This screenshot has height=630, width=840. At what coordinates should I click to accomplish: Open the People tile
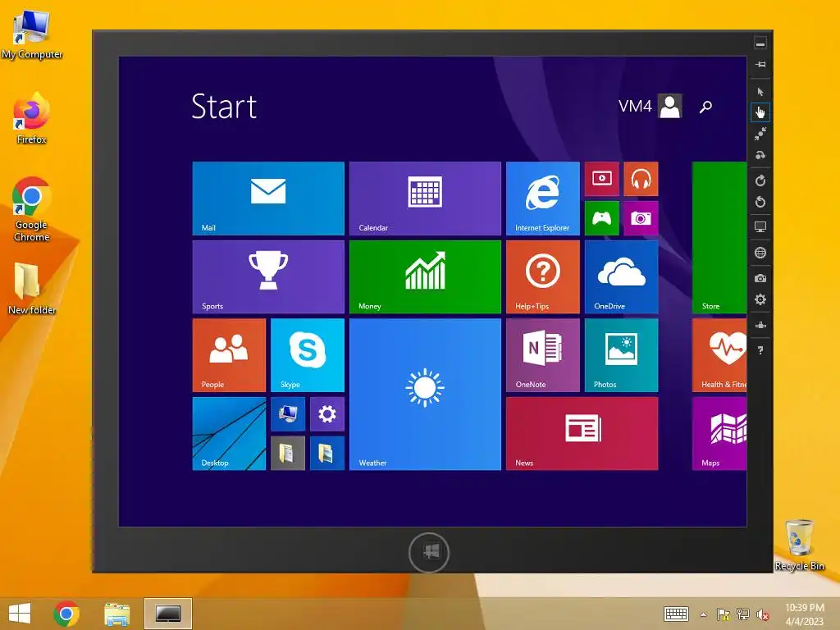(229, 355)
